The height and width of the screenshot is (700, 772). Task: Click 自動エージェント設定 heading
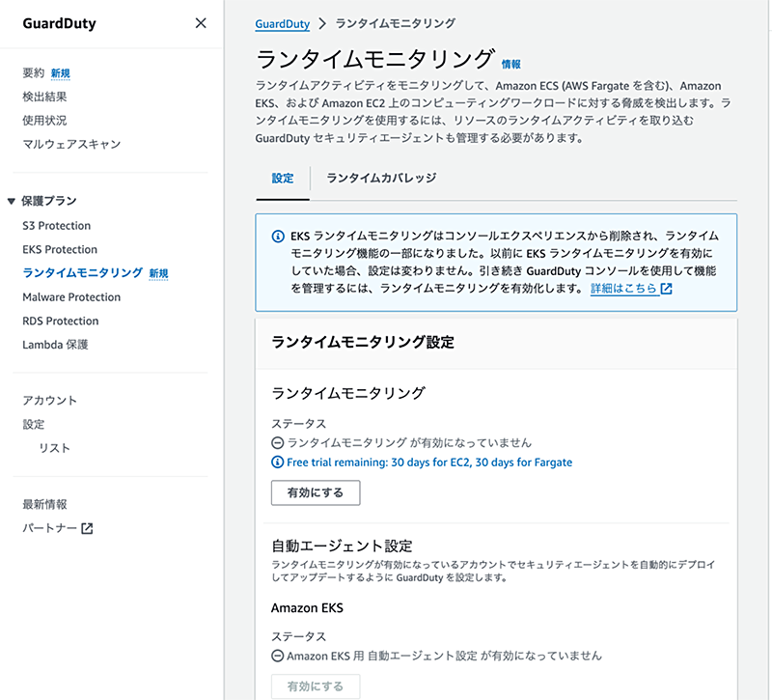pos(342,546)
